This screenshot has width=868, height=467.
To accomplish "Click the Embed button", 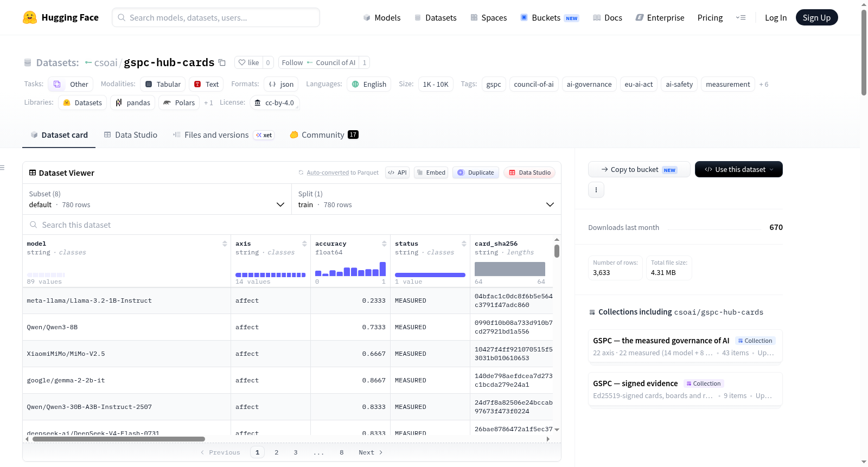I will coord(431,172).
